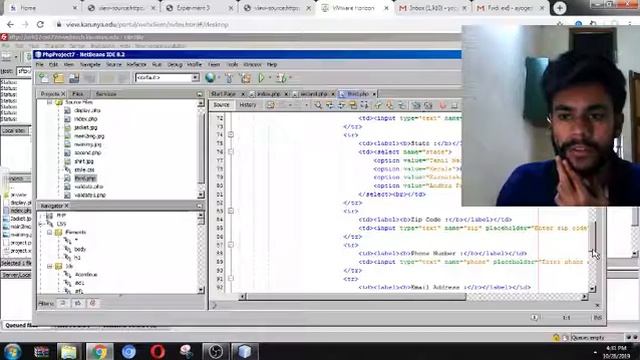Toggle code fold at line 87
The width and height of the screenshot is (640, 360).
pyautogui.click(x=231, y=245)
